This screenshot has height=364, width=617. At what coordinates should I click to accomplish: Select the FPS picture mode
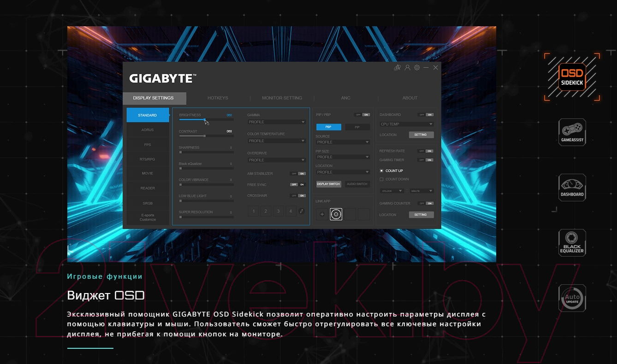(148, 145)
